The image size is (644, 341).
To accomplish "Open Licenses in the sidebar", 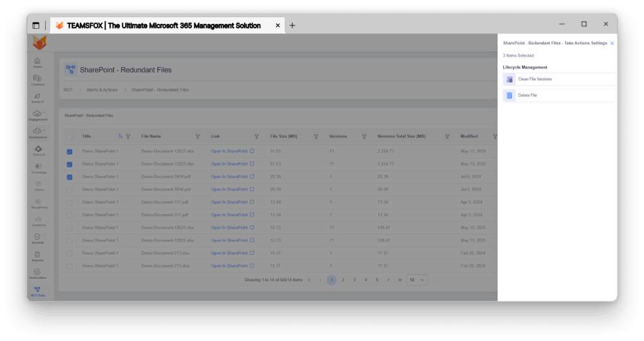I will (37, 81).
